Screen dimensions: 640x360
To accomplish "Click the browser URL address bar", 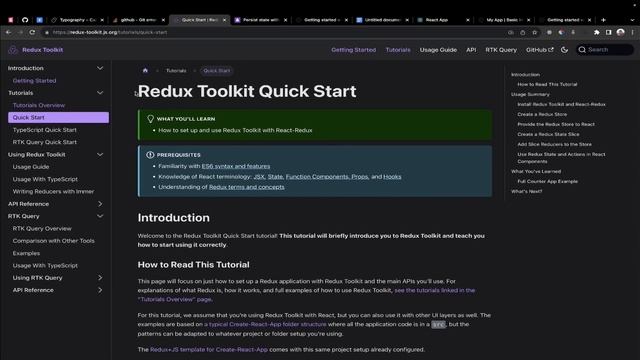I will (x=273, y=32).
